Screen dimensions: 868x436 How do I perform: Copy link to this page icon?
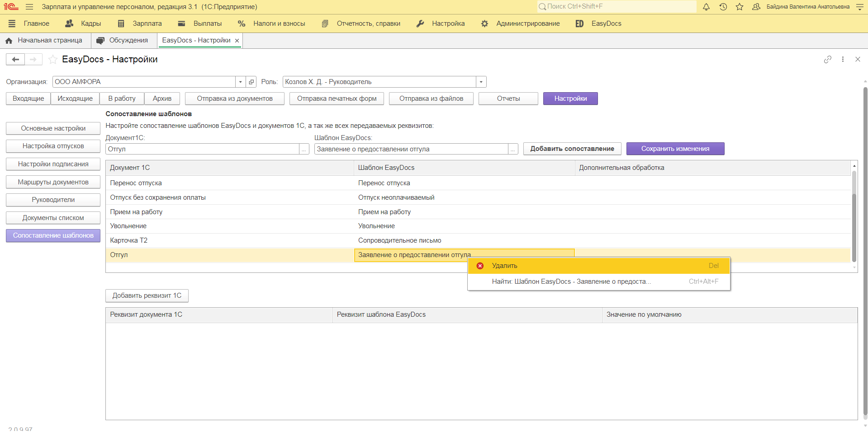coord(827,60)
